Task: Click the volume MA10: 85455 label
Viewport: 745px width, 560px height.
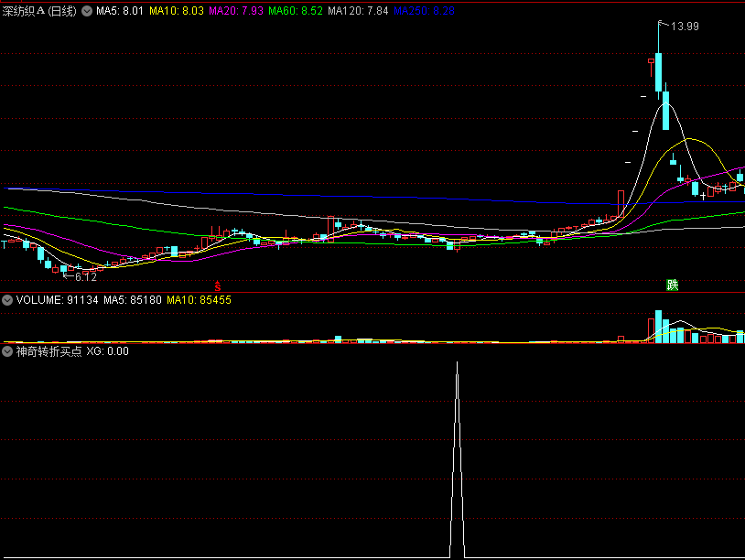Action: (200, 300)
